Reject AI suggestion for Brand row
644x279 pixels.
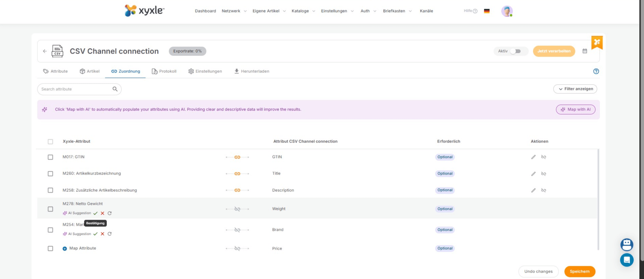click(x=103, y=234)
